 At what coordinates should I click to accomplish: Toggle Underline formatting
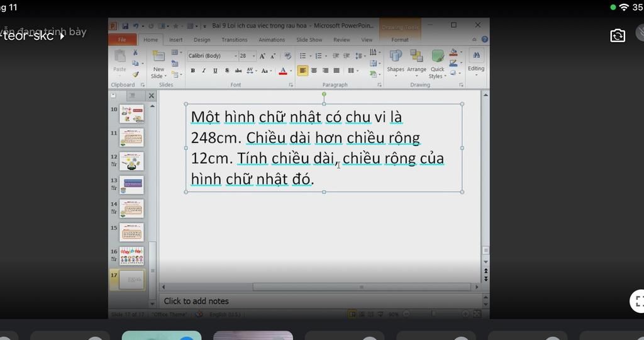coord(215,71)
